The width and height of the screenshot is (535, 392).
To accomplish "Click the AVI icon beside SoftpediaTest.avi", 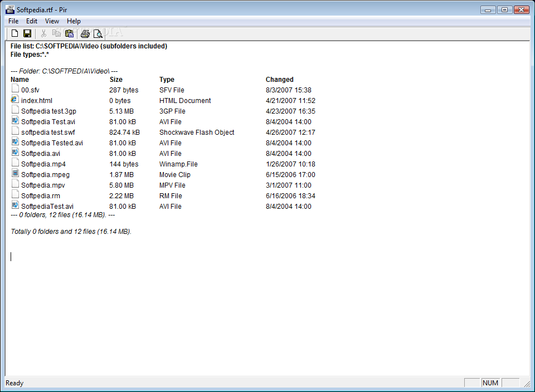I will click(15, 205).
